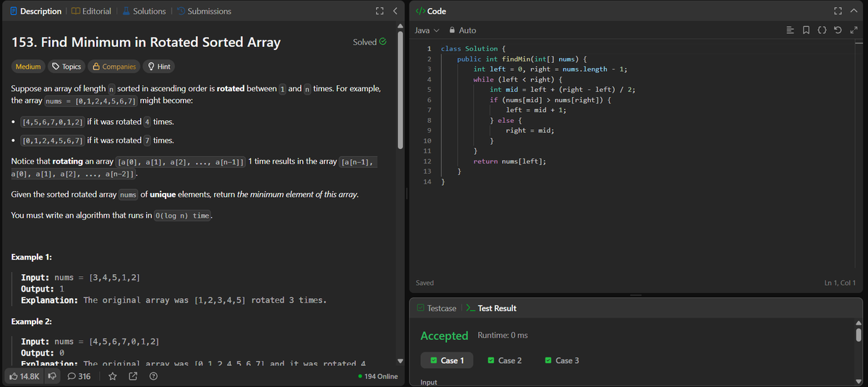Open the Description tab

pyautogui.click(x=35, y=11)
